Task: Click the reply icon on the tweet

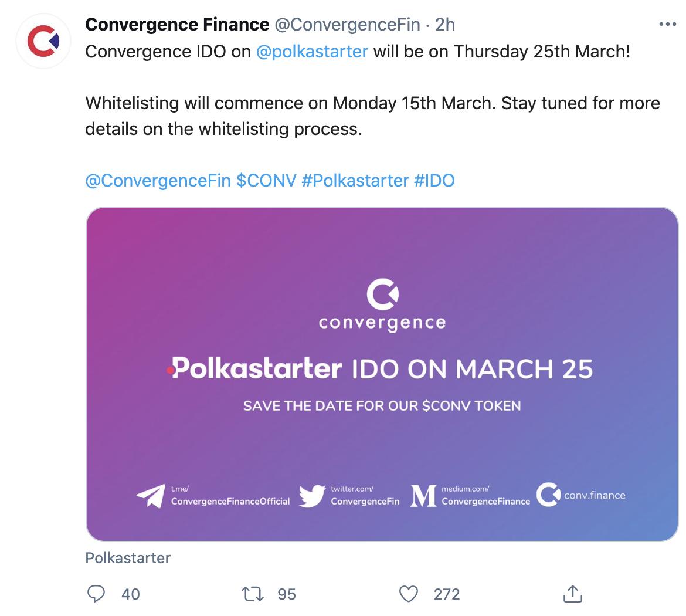Action: (x=96, y=594)
